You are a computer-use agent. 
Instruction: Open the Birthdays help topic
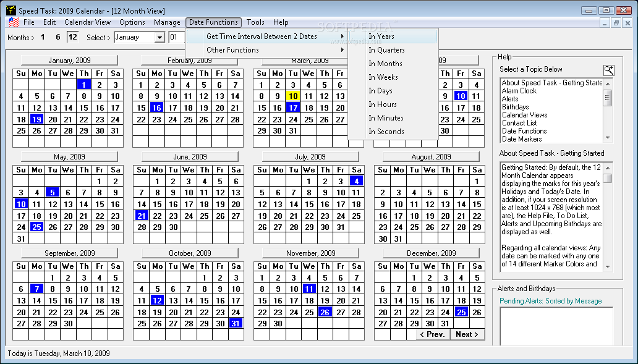pyautogui.click(x=515, y=107)
